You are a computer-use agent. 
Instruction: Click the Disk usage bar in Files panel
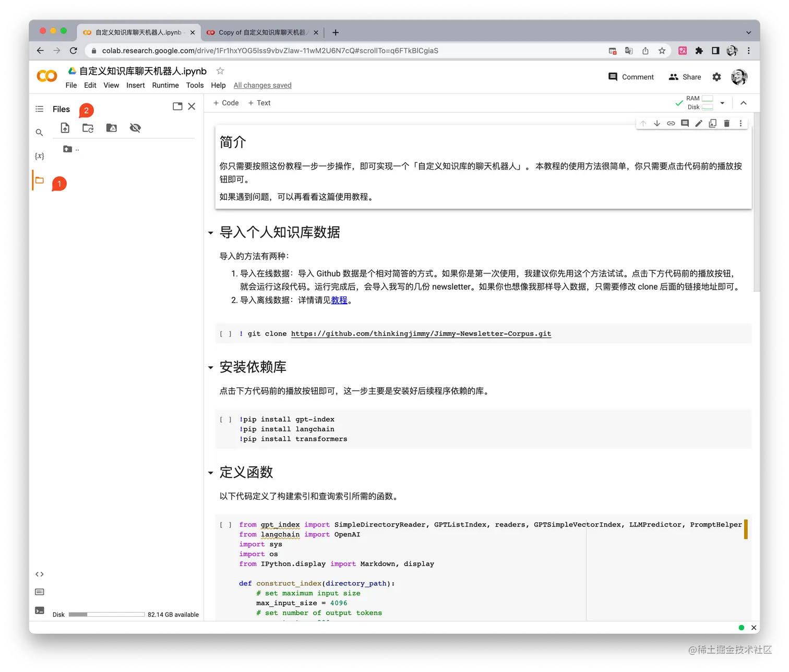pyautogui.click(x=106, y=614)
